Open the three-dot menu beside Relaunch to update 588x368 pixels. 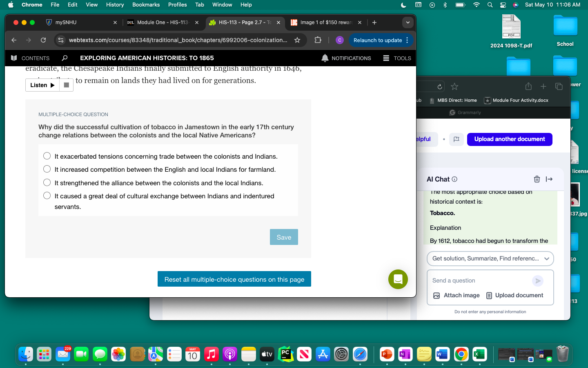tap(407, 40)
